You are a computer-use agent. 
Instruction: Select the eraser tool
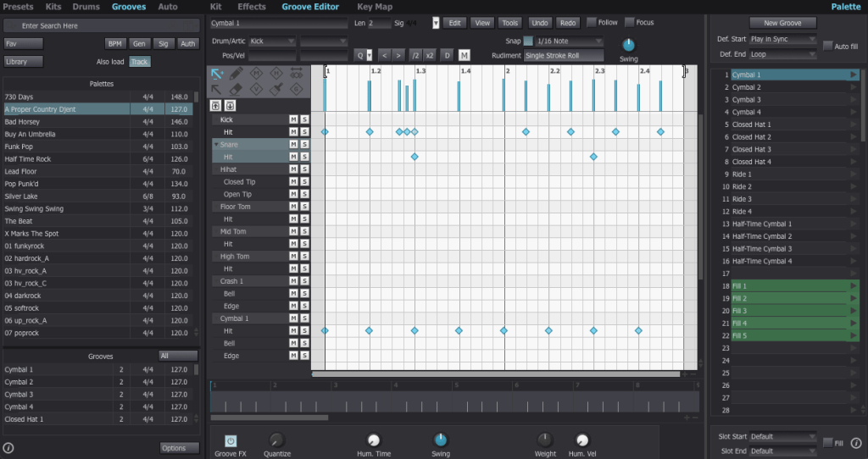point(236,89)
